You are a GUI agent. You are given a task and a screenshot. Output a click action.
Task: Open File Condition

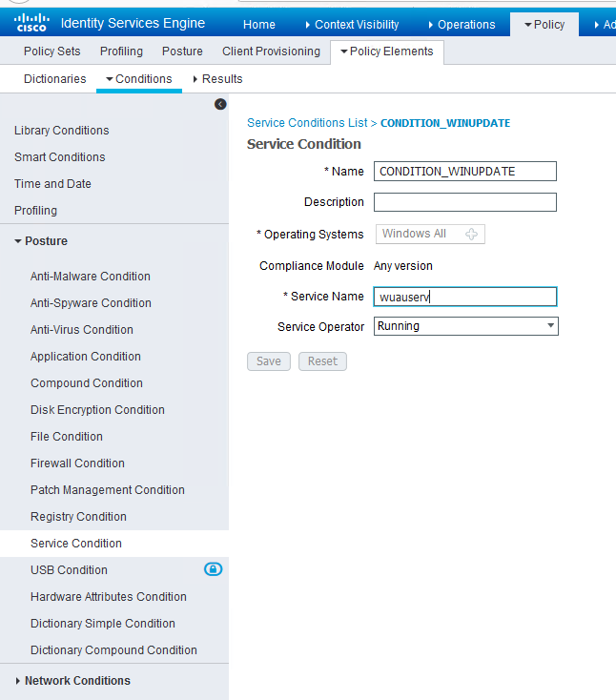click(x=67, y=437)
